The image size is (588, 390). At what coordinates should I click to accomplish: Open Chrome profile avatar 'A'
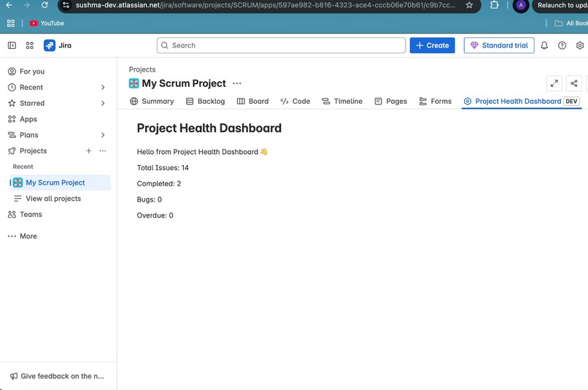(x=520, y=5)
